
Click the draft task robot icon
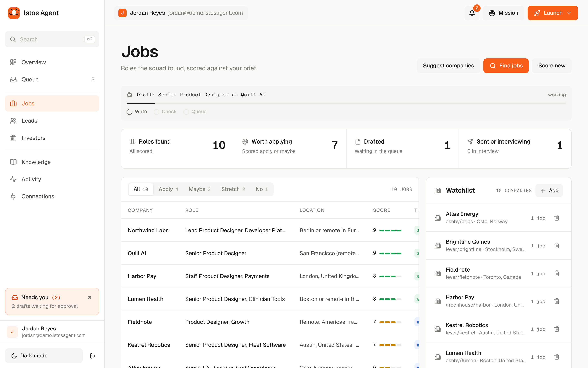tap(130, 95)
